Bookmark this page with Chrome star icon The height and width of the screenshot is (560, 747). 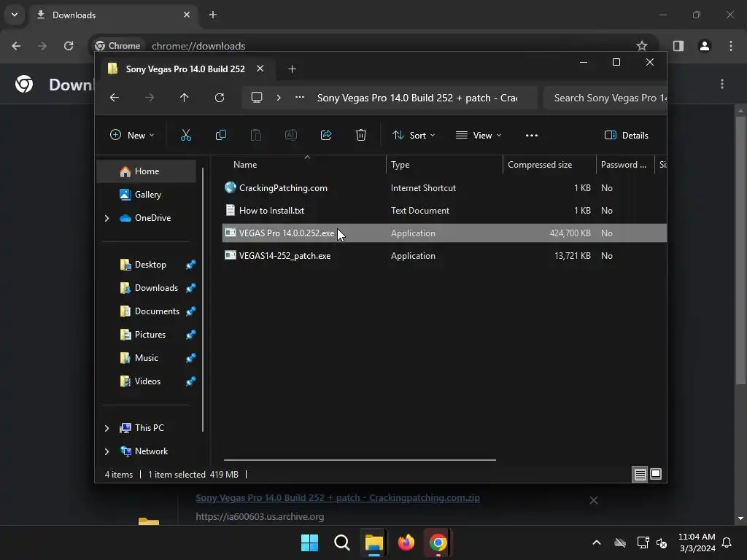[642, 46]
